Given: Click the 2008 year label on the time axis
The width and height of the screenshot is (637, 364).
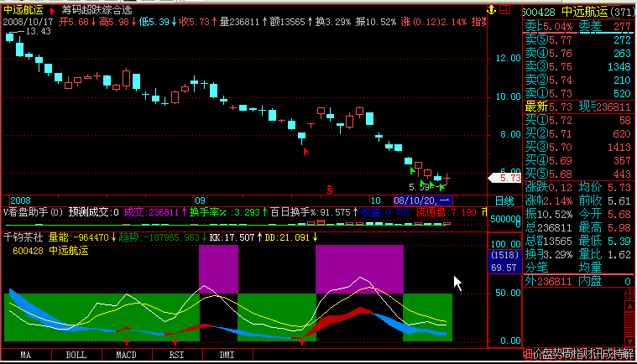Looking at the screenshot, I should [20, 200].
